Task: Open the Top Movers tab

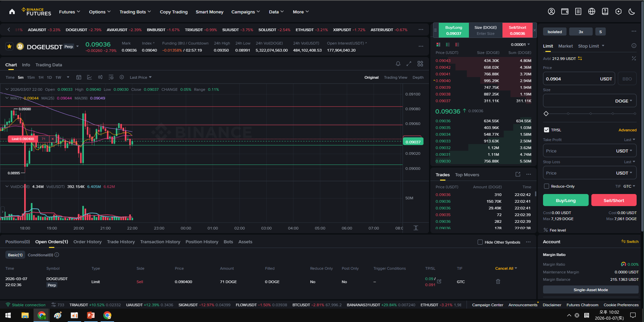Action: (467, 175)
